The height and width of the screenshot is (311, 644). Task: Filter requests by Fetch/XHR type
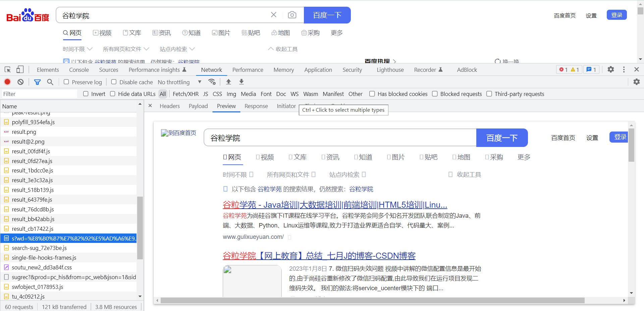[x=185, y=94]
